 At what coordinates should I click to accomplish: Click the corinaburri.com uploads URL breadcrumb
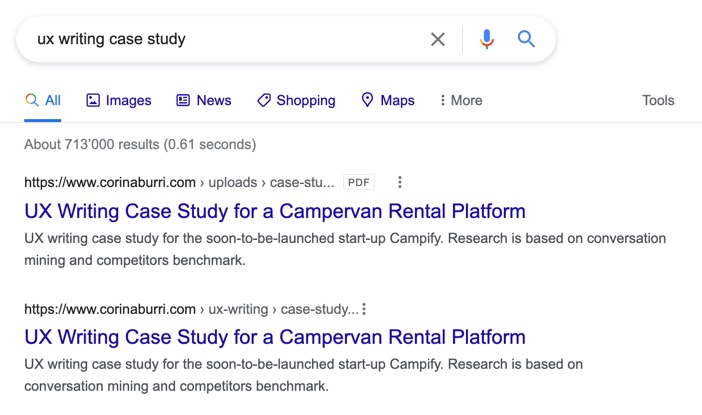pos(179,183)
